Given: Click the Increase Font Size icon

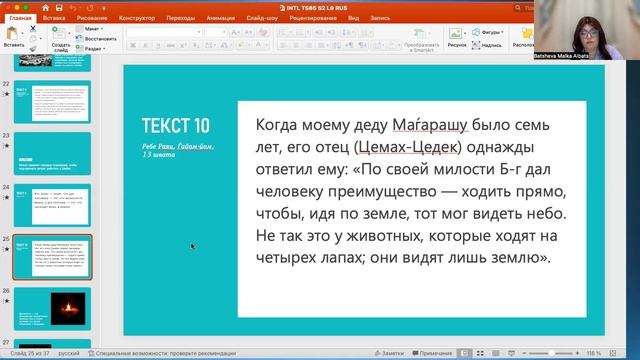Looking at the screenshot, I should [x=236, y=32].
